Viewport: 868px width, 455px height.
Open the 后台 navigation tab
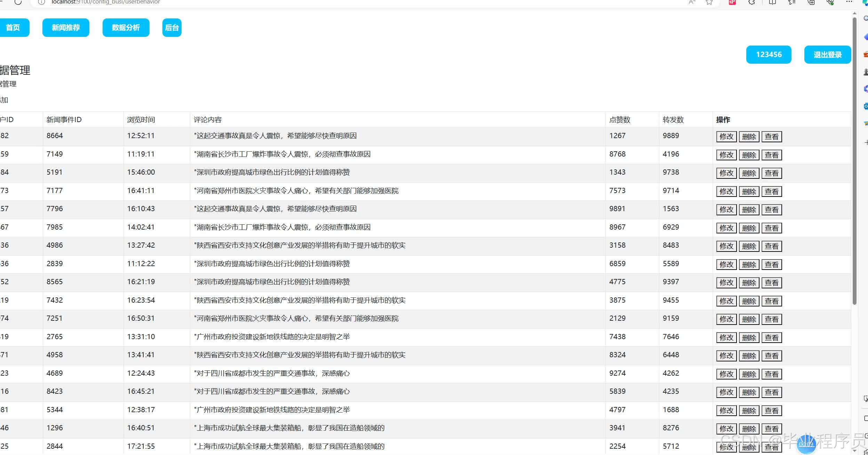point(172,27)
